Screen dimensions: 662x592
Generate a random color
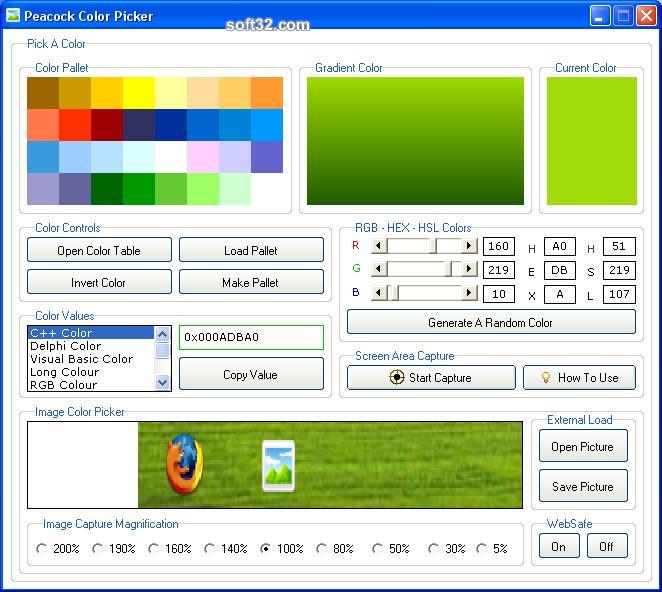[491, 322]
